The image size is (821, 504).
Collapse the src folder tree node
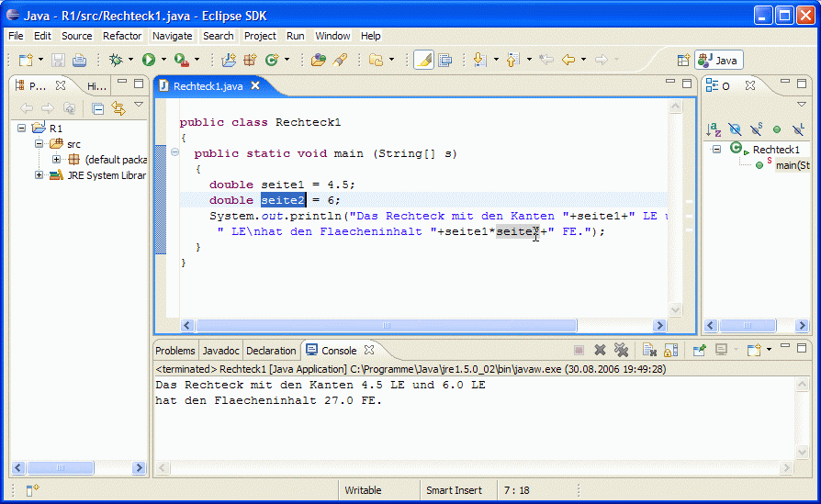tap(39, 144)
